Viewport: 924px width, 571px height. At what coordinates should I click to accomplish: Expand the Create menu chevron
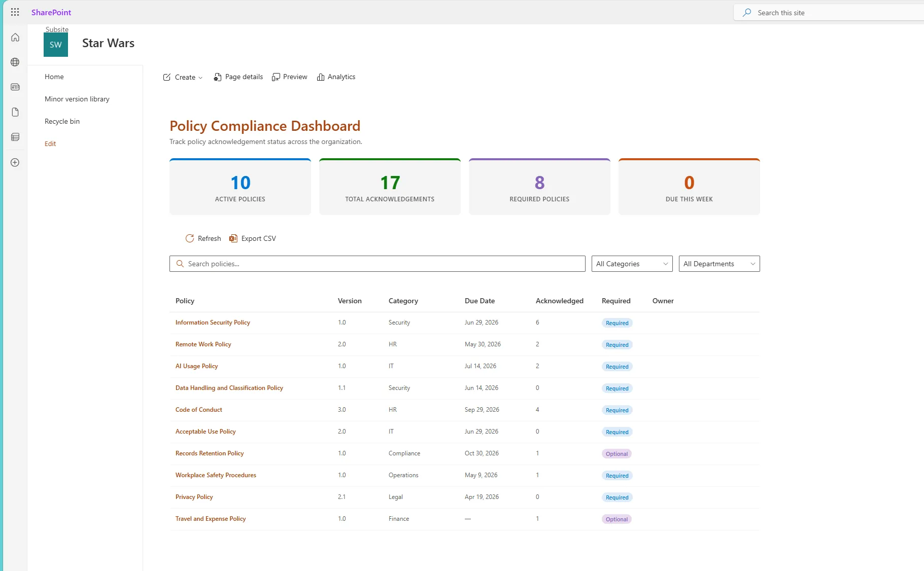point(200,77)
